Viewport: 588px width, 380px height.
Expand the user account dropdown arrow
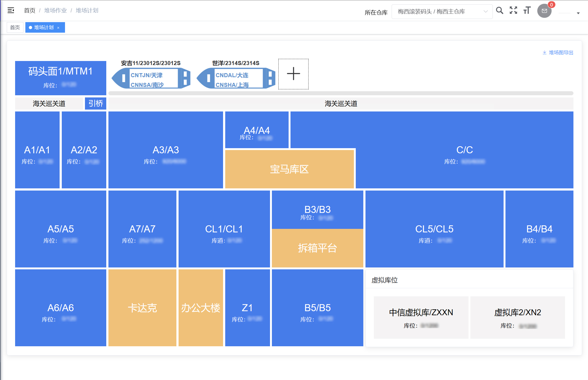[x=578, y=13]
